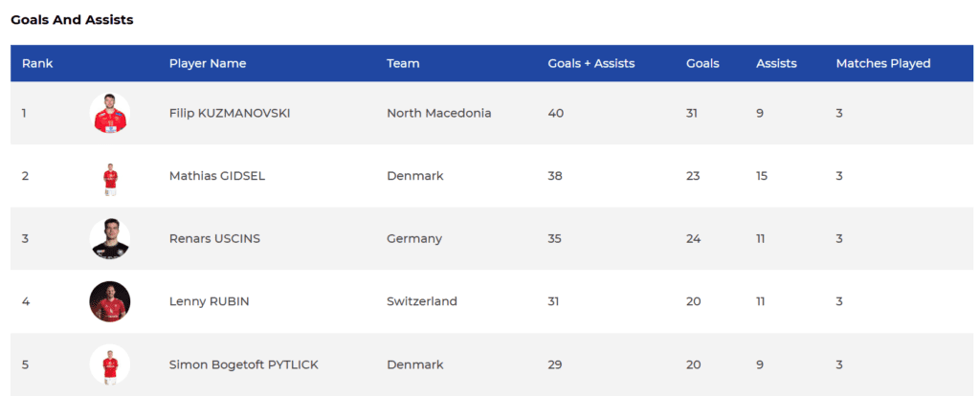Click Lenny Rubin's player photo
980x396 pixels.
[x=110, y=301]
